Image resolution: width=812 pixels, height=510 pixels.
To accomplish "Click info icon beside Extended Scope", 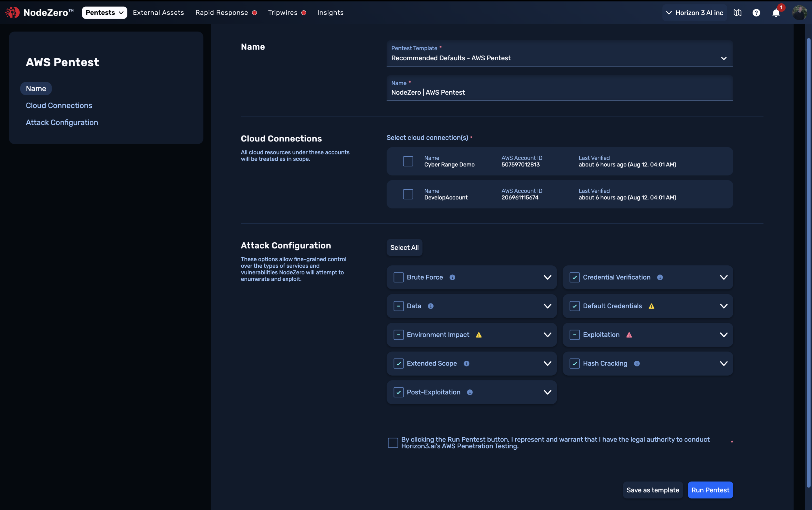I will pos(466,363).
